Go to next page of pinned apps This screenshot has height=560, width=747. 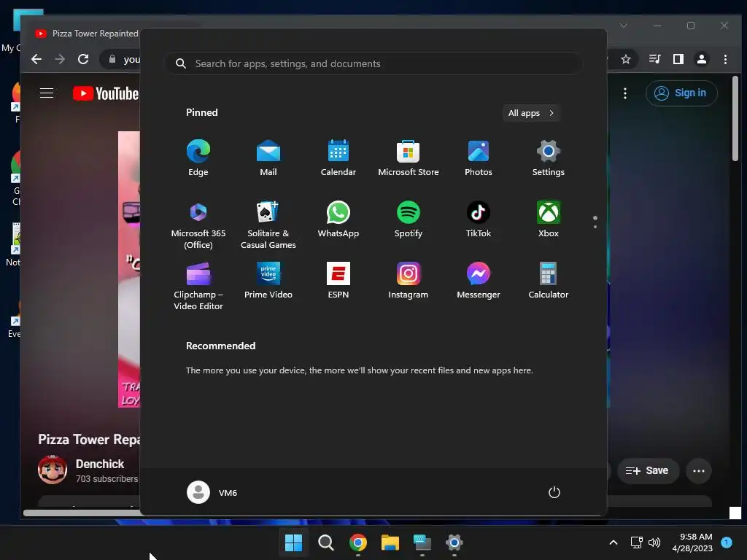click(x=595, y=227)
